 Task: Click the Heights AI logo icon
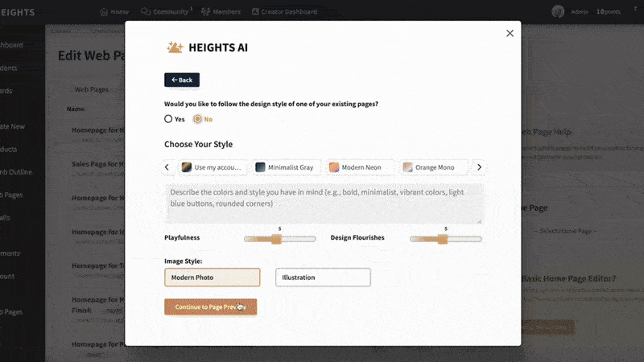point(175,47)
